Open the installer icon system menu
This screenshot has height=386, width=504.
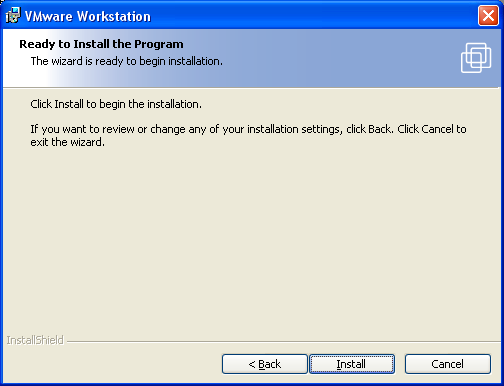click(x=13, y=16)
